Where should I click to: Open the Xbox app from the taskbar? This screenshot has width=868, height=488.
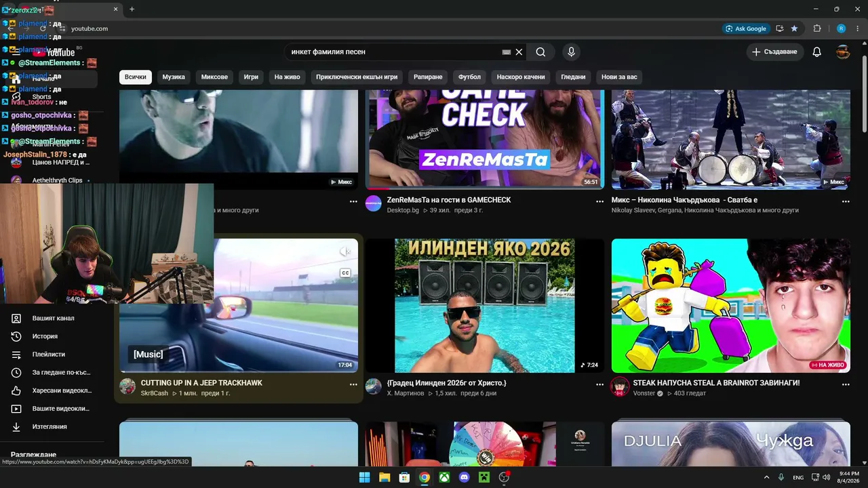[x=444, y=477]
